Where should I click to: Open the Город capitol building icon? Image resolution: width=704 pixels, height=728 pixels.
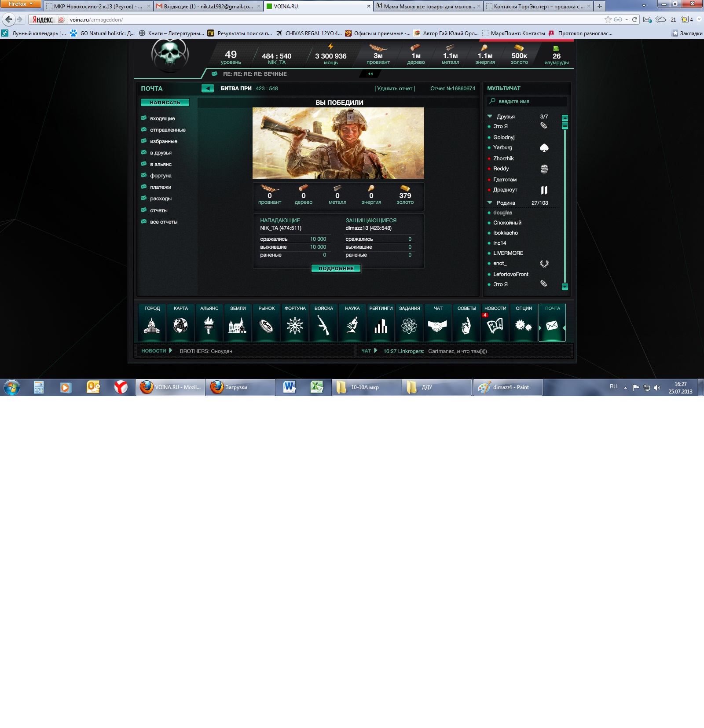click(152, 325)
